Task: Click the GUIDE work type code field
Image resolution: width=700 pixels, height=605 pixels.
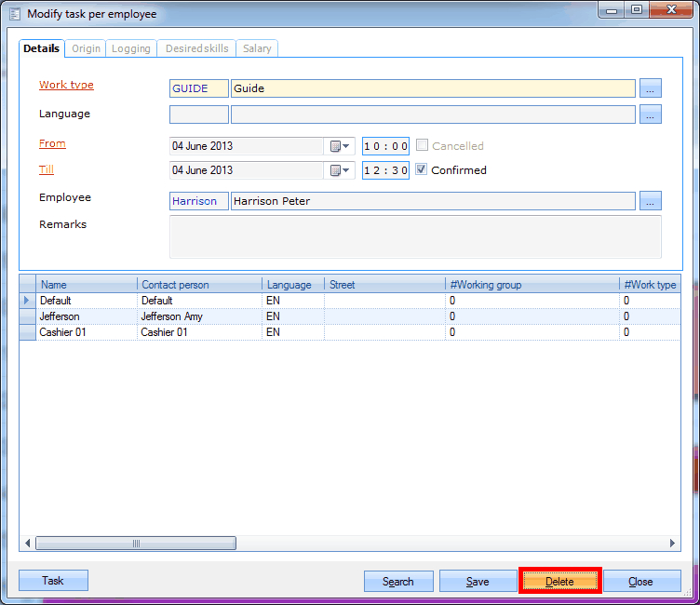Action: pos(199,88)
